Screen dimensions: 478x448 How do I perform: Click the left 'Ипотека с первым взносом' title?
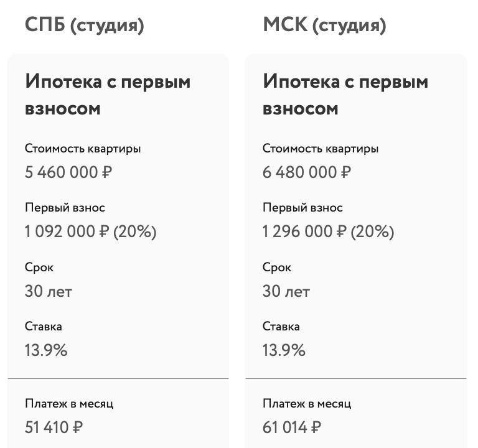[108, 95]
